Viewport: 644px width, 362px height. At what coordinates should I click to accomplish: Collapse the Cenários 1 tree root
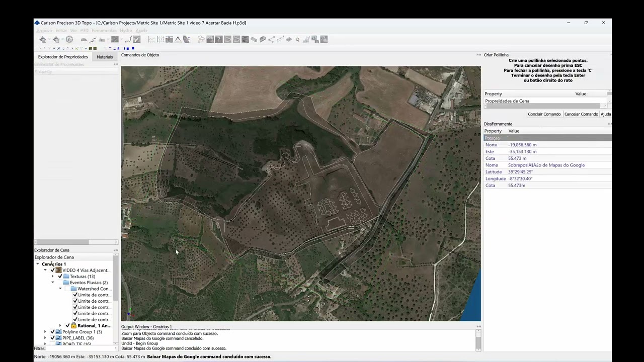[x=38, y=264]
